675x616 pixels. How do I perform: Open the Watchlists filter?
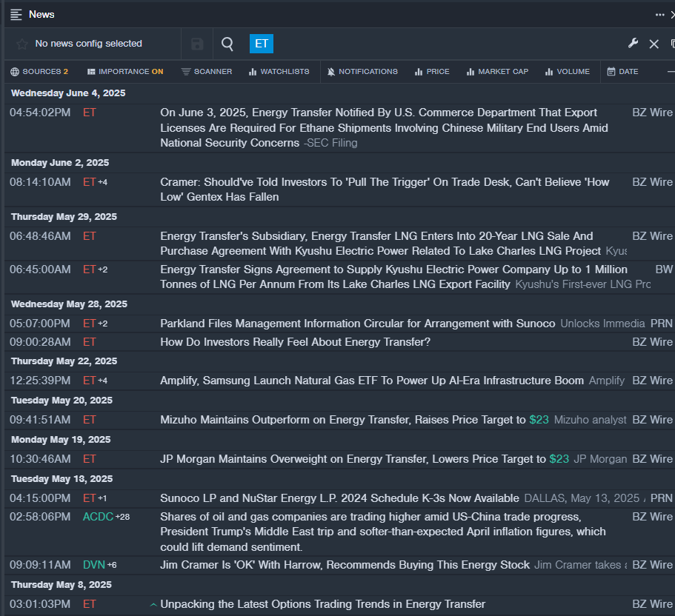coord(279,71)
